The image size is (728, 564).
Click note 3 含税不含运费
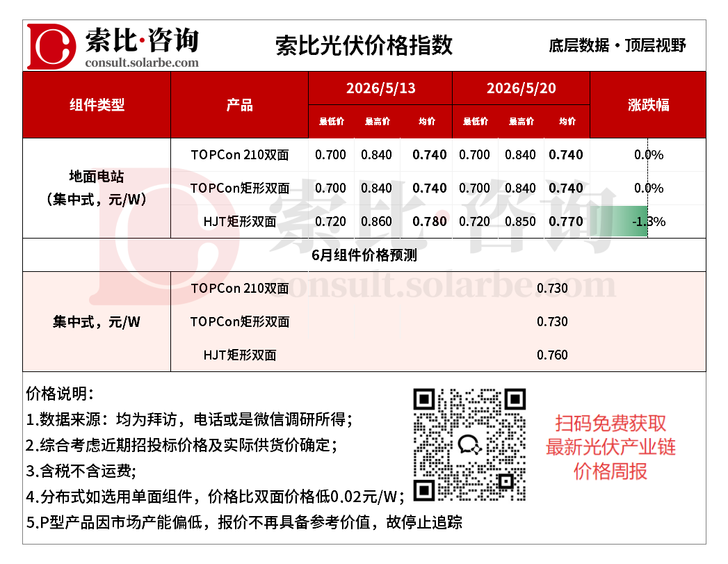click(x=81, y=472)
